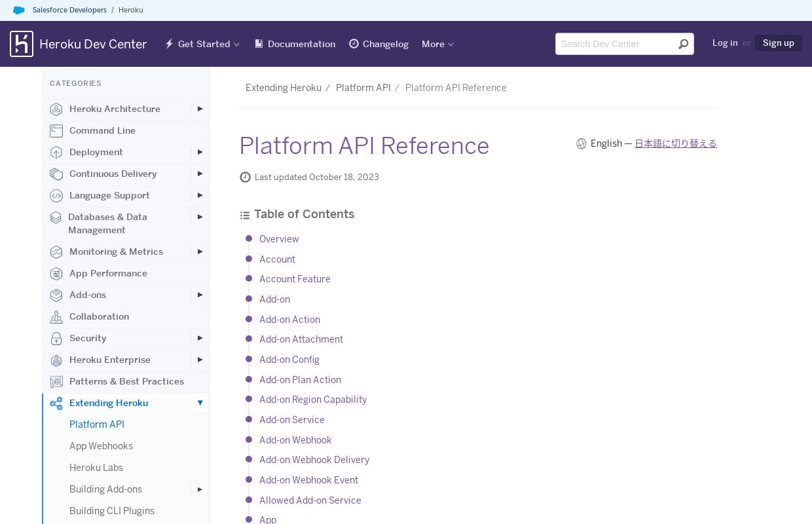Click the Deployment upload icon

coord(56,153)
